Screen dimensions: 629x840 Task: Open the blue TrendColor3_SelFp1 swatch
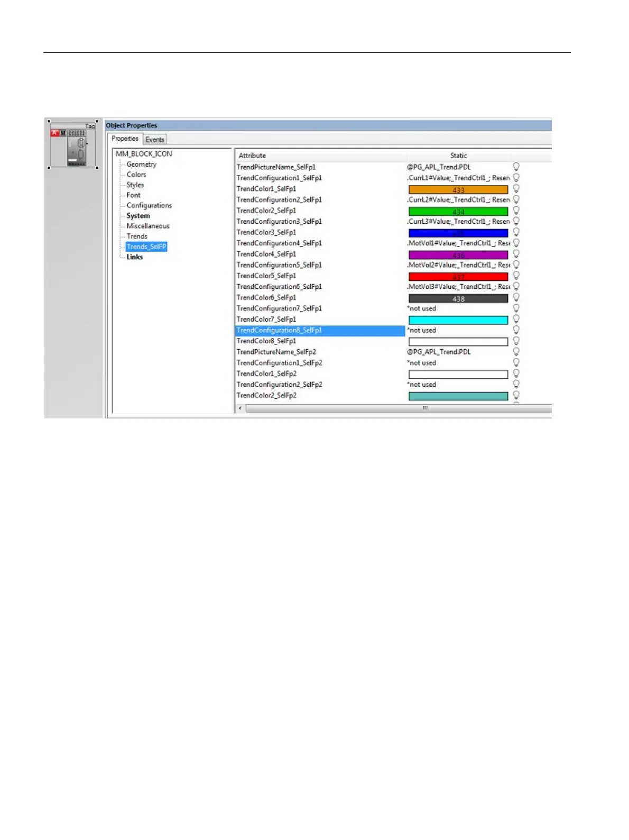pos(458,233)
